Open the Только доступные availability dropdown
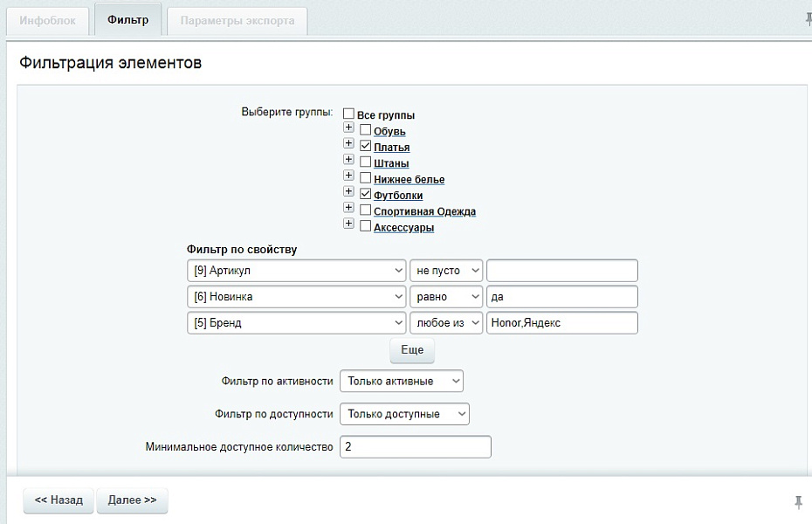The height and width of the screenshot is (524, 812). point(404,413)
